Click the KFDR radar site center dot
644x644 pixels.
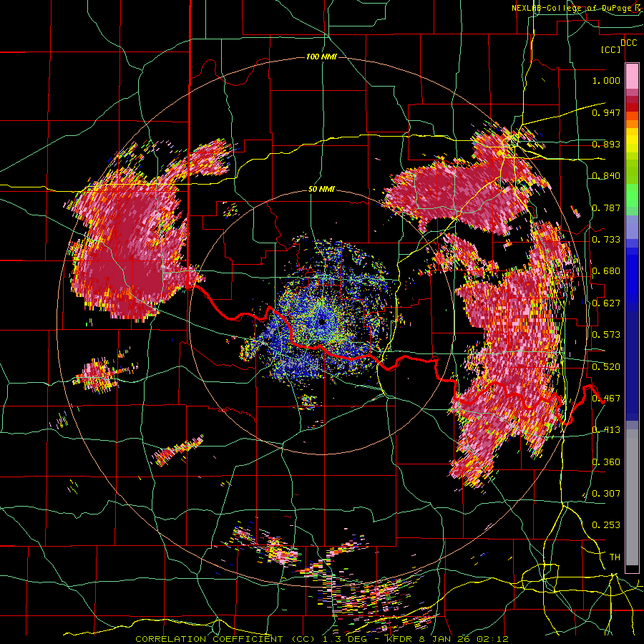coord(321,322)
